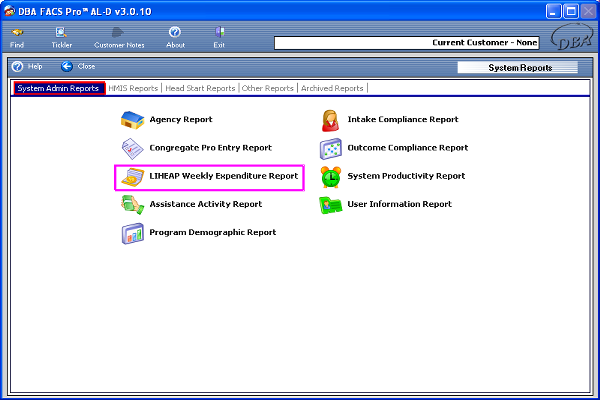Open the Tickler tool
The height and width of the screenshot is (400, 600).
click(x=62, y=38)
